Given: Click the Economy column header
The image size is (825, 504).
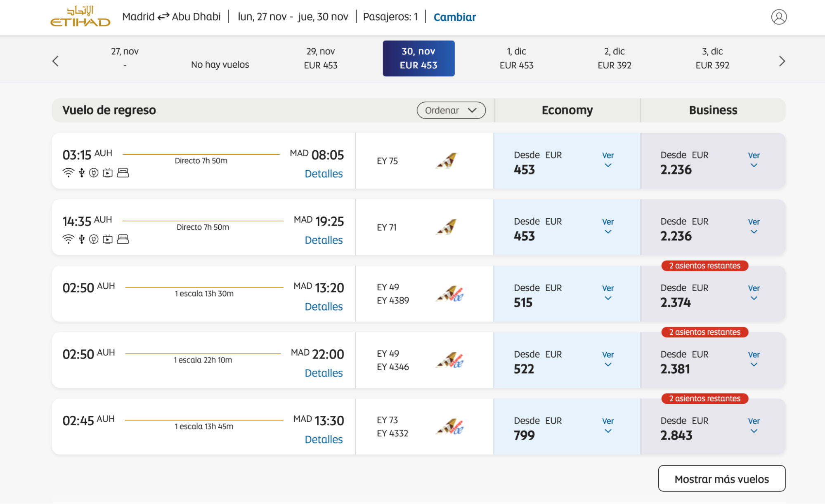Looking at the screenshot, I should (x=567, y=110).
